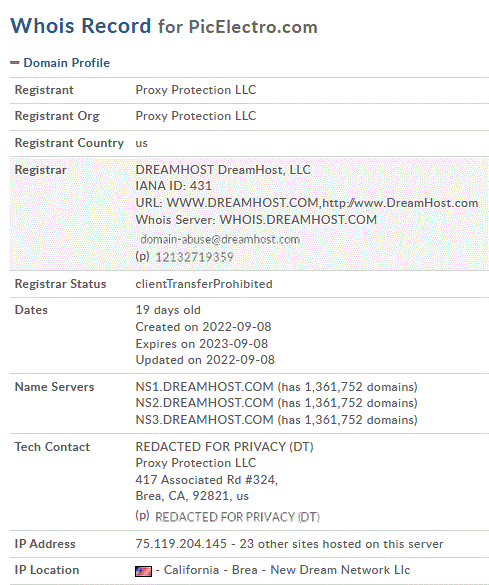The width and height of the screenshot is (489, 585).
Task: Collapse the Domain Profile section
Action: point(66,63)
